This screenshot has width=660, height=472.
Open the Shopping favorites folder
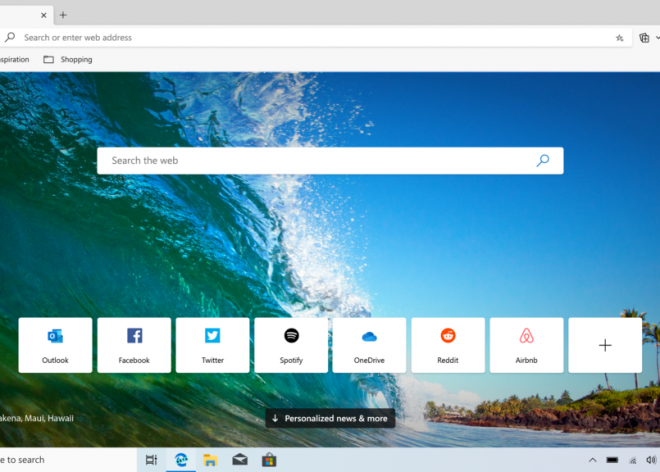tap(68, 59)
